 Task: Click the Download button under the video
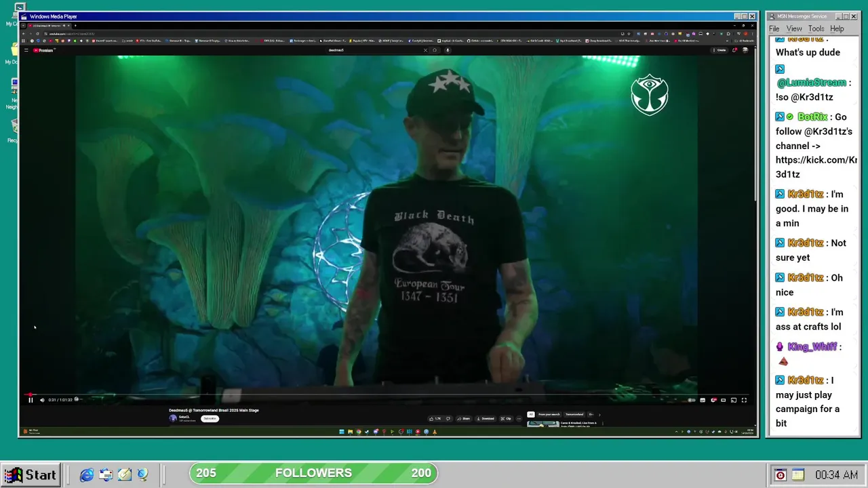click(x=486, y=418)
